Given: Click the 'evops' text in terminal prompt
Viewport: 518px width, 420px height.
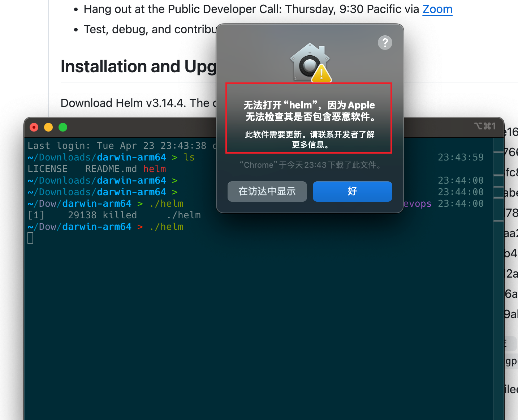Looking at the screenshot, I should click(x=418, y=203).
